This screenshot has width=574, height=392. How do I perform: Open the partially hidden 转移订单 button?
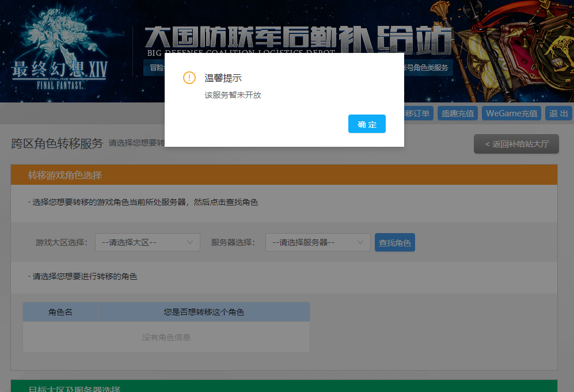point(419,113)
